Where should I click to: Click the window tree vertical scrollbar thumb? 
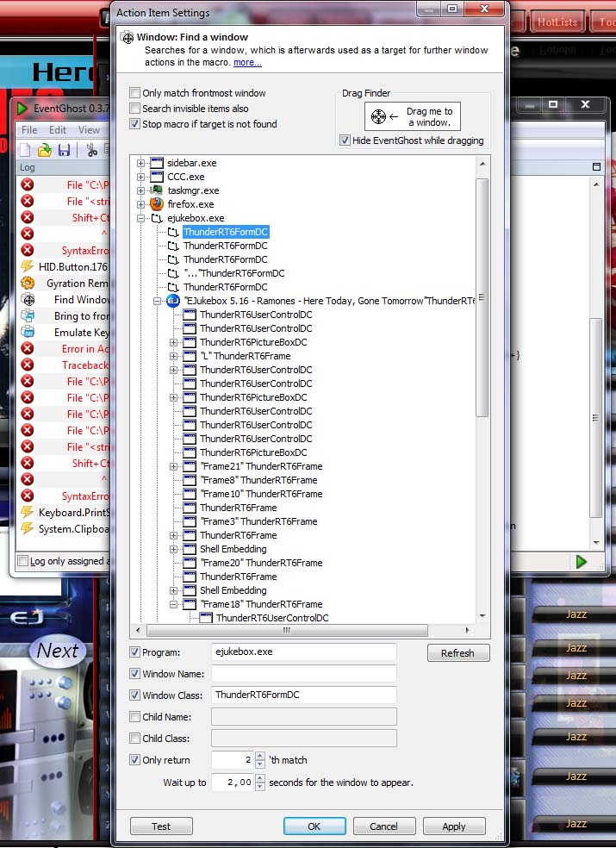pos(482,297)
